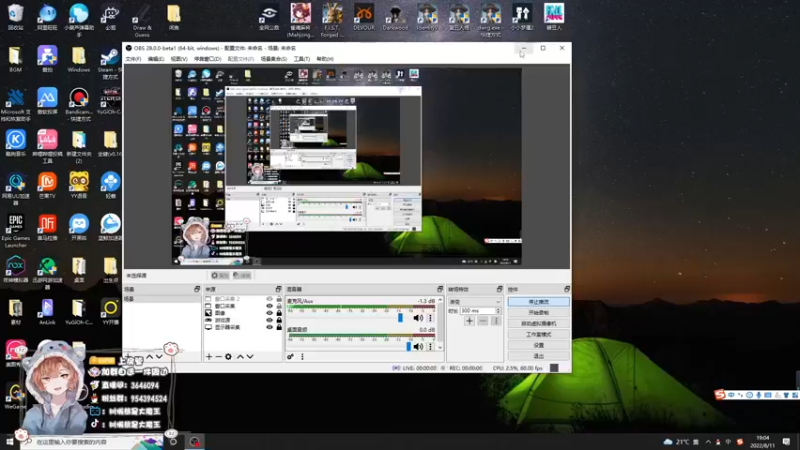Viewport: 800px width, 450px height.
Task: Toggle lock on fifth source row
Action: pos(279,327)
